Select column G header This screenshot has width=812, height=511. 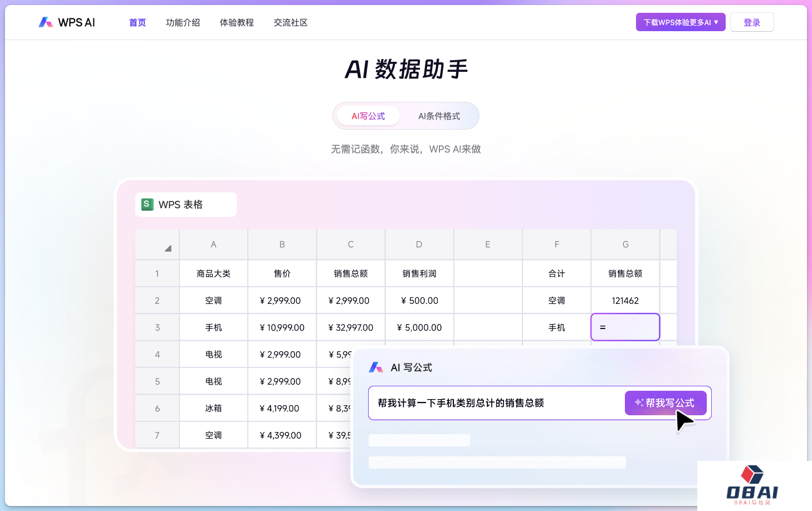point(625,244)
